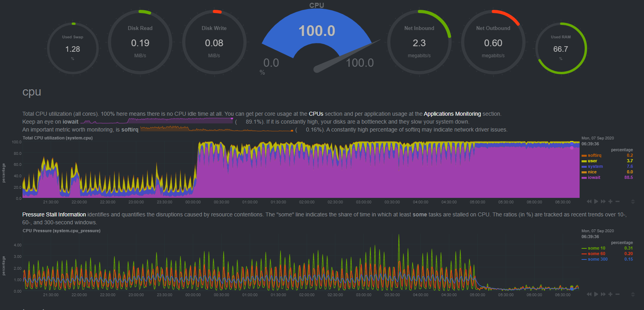This screenshot has width=644, height=310.
Task: Click rewind icon on CPU Pressure chart
Action: coord(589,294)
